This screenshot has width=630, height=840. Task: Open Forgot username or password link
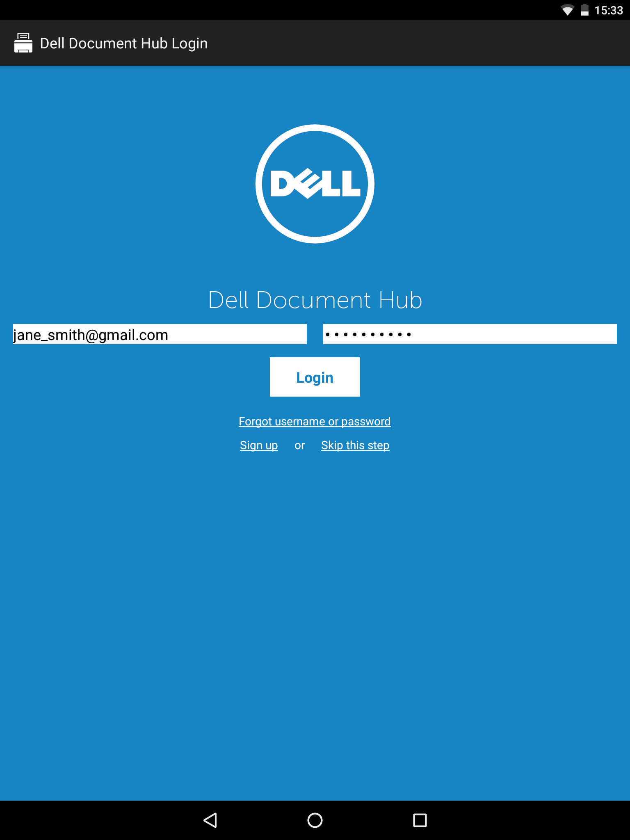315,422
